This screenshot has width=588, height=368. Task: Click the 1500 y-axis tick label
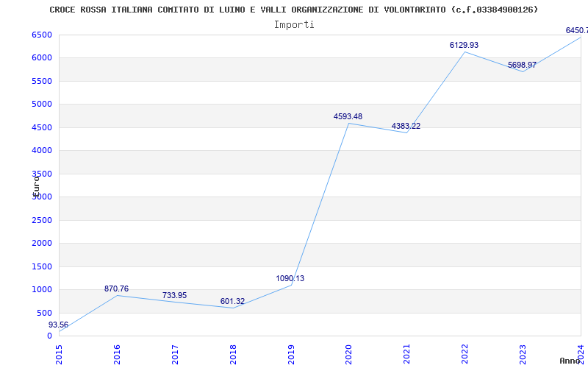point(42,266)
